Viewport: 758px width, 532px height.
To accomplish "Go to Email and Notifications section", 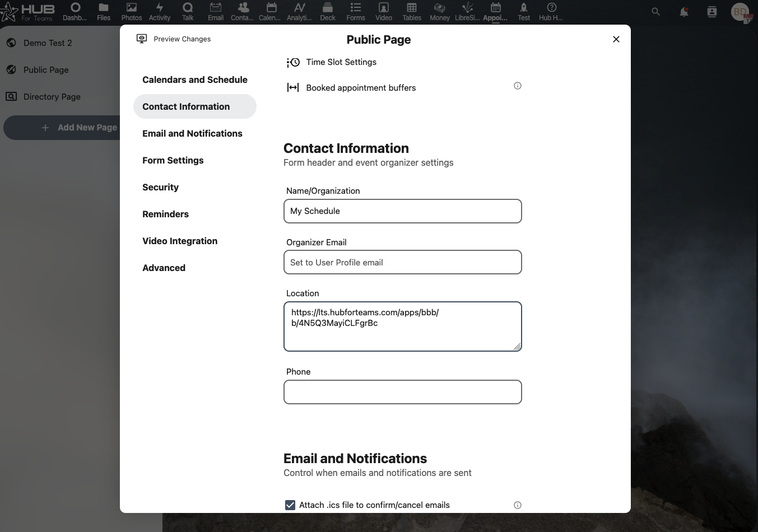I will click(195, 133).
